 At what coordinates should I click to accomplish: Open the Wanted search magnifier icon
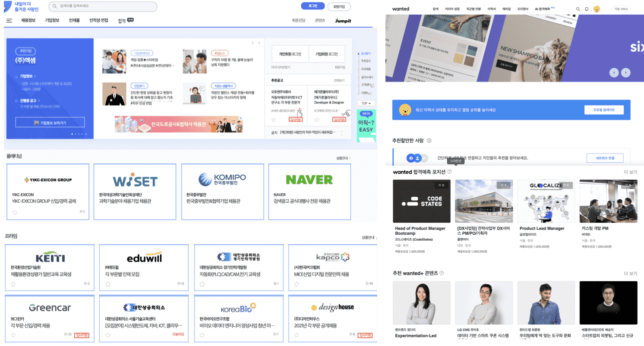[578, 9]
